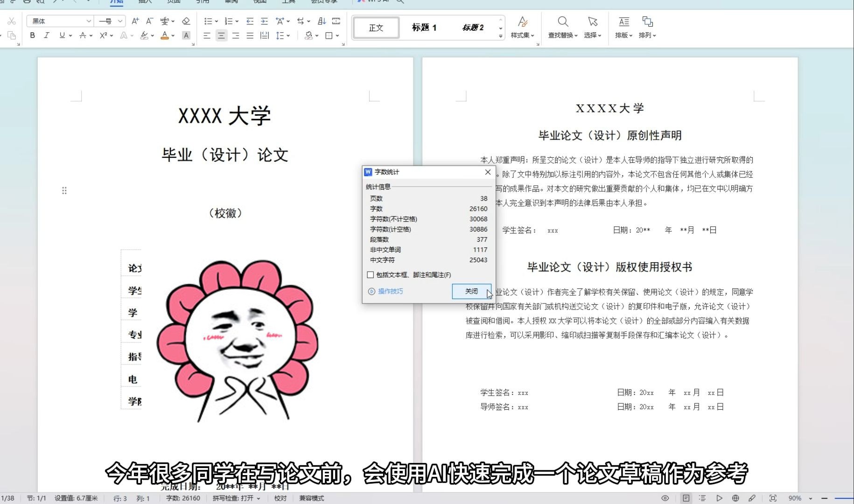Image resolution: width=854 pixels, height=504 pixels.
Task: Expand the borders dropdown arrow
Action: pyautogui.click(x=337, y=35)
